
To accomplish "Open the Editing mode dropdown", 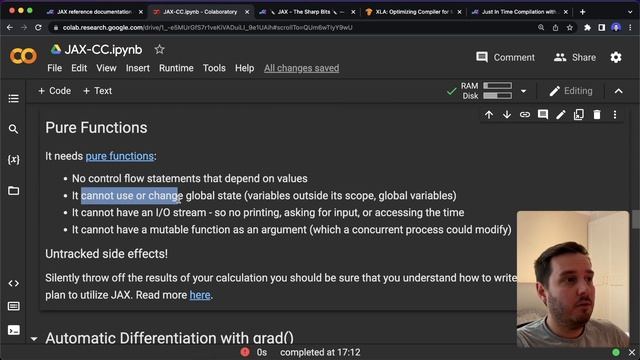I will pos(571,91).
